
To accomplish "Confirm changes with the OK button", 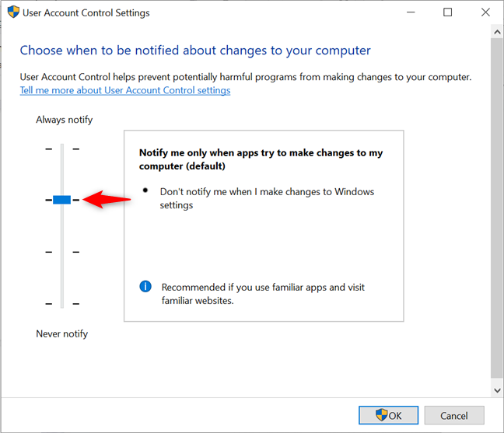I will (x=388, y=415).
